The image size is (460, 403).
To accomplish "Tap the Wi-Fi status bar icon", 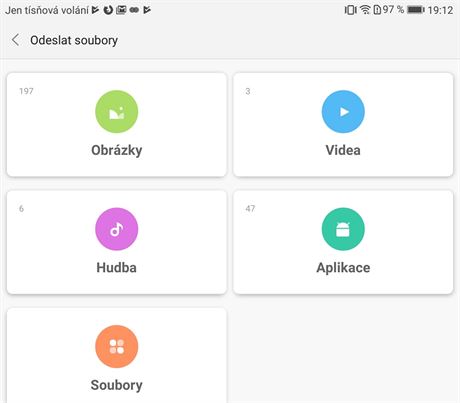I will [x=365, y=10].
